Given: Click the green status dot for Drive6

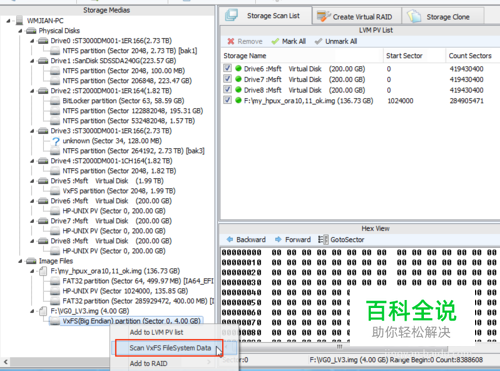Looking at the screenshot, I should coord(238,69).
